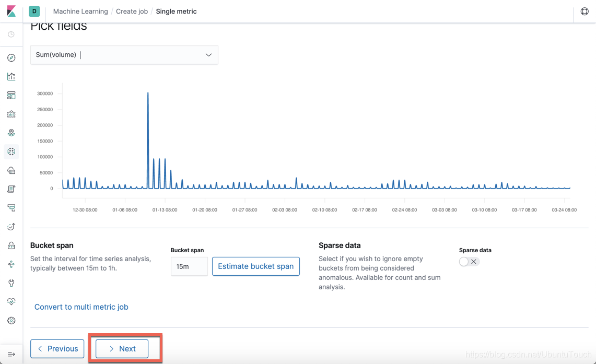Click the 150000 y-axis label
Image resolution: width=596 pixels, height=364 pixels.
(x=45, y=141)
